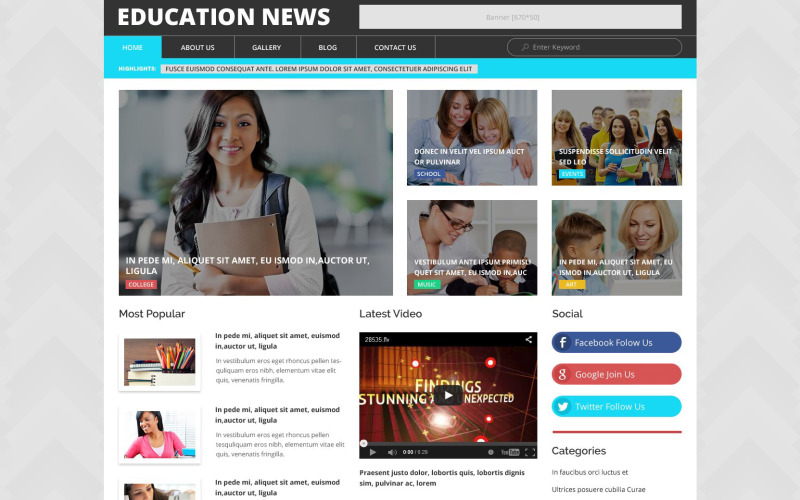Click the highlighted headline in the Highlights ticker
The image size is (800, 500).
319,69
